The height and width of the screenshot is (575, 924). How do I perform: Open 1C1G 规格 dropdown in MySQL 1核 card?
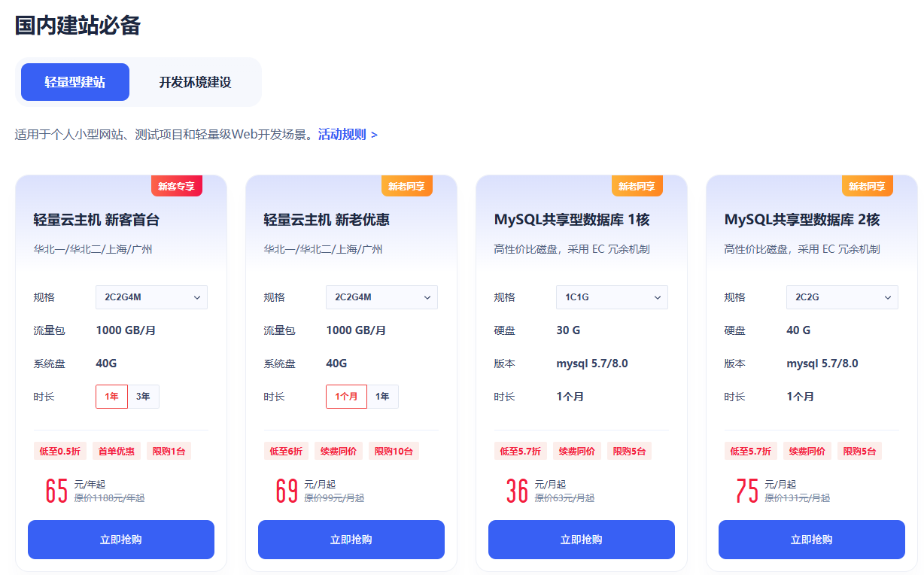point(612,297)
